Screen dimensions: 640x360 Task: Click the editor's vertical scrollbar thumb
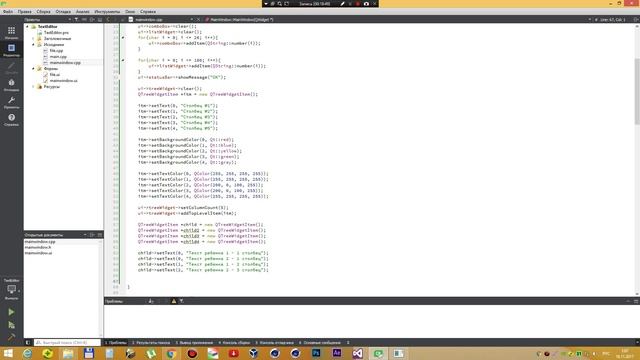[x=637, y=91]
